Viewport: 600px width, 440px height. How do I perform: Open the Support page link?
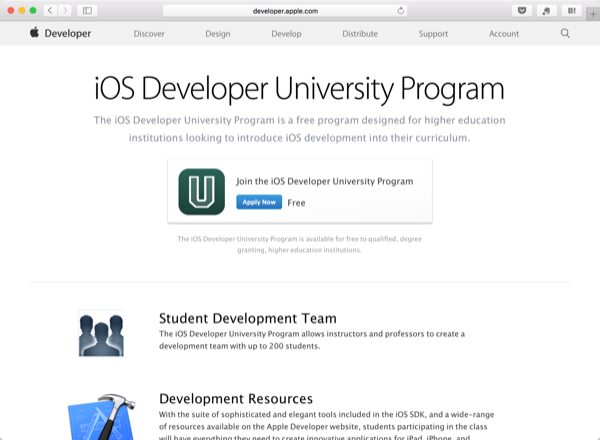point(433,33)
